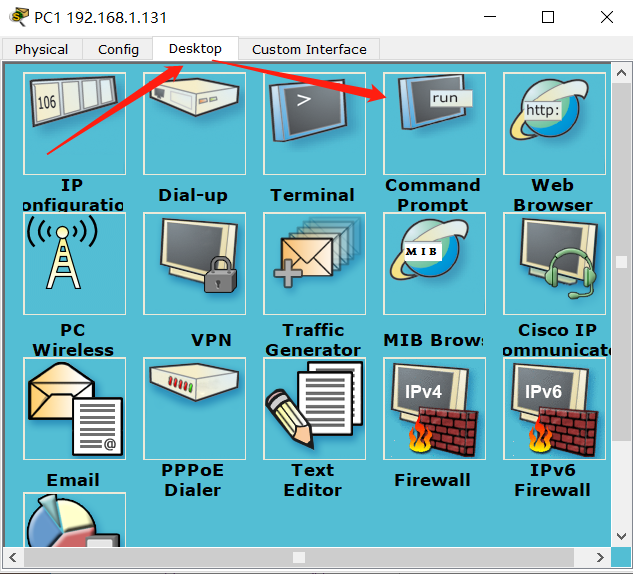Screen dimensions: 633x574
Task: Click the 'Firewall' label under the IPv4 icon
Action: point(432,480)
